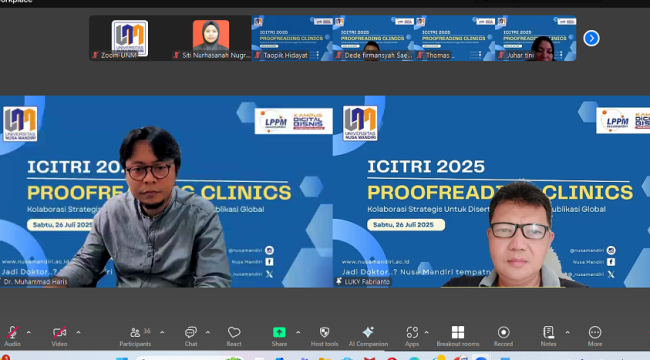650x360 pixels.
Task: Open Breakout rooms
Action: coord(458,336)
